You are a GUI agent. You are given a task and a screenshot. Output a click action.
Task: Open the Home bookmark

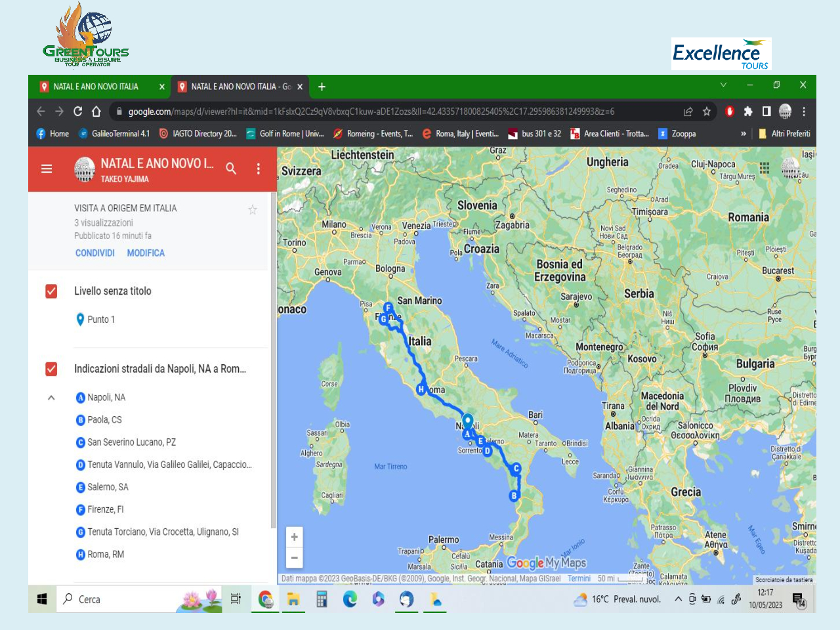[x=52, y=134]
